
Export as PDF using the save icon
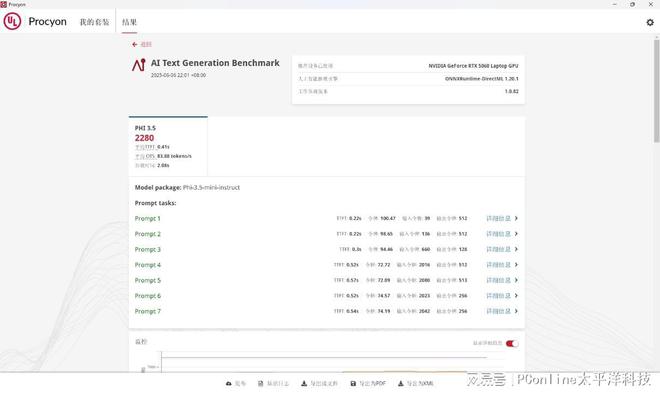coord(353,383)
